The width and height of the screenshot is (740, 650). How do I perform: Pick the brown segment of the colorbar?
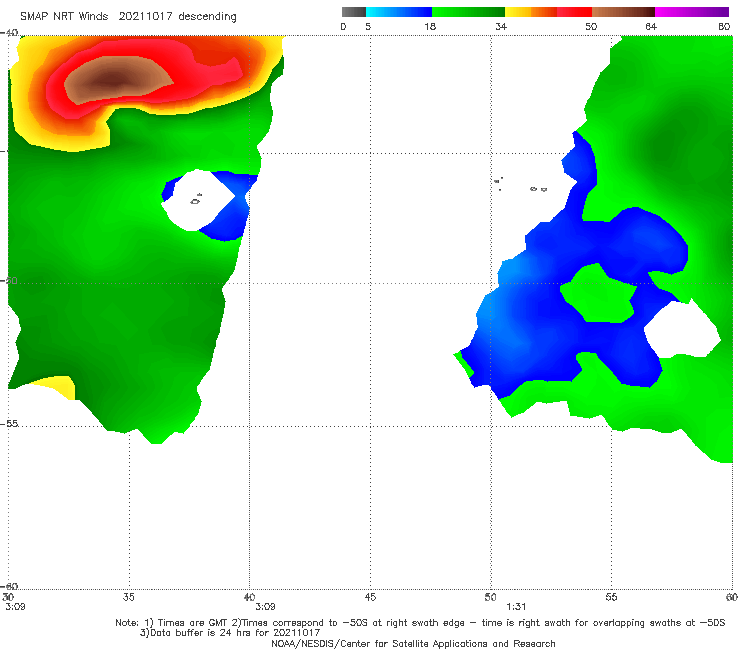(x=623, y=12)
